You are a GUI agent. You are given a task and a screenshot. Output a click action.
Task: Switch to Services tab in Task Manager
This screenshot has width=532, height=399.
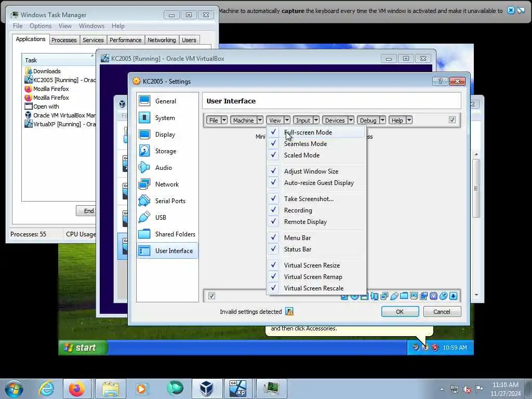[93, 40]
